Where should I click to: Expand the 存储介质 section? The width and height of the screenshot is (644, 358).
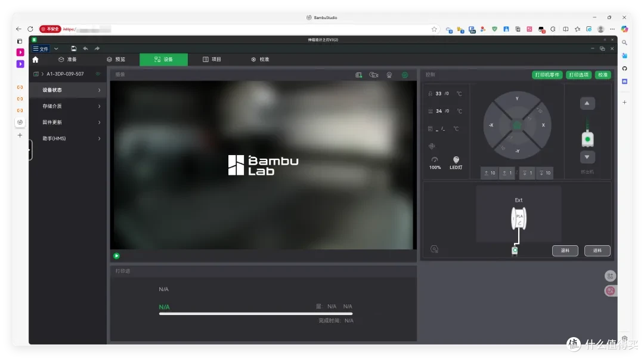68,106
